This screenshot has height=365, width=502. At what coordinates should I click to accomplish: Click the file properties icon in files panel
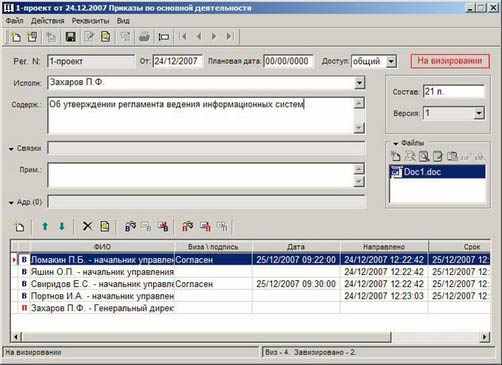(452, 156)
